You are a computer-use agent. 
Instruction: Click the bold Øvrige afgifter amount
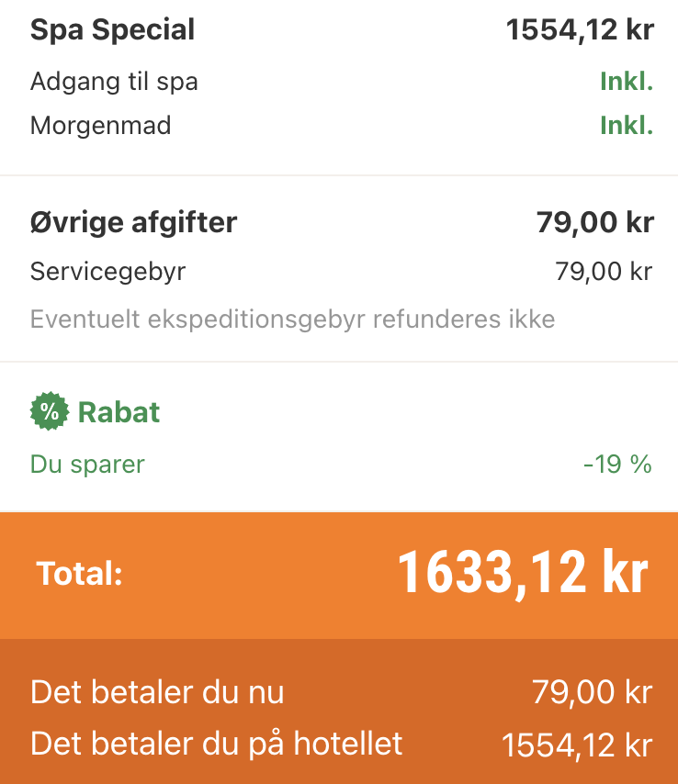pyautogui.click(x=593, y=222)
